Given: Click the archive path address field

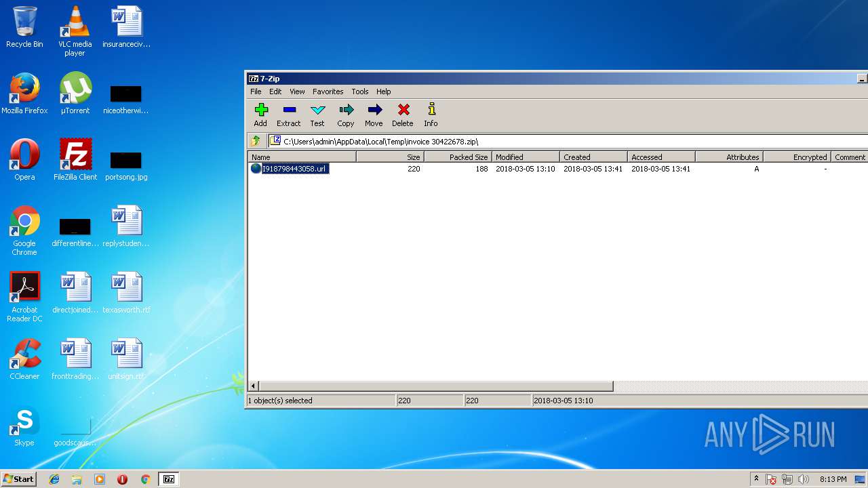Looking at the screenshot, I should tap(568, 141).
